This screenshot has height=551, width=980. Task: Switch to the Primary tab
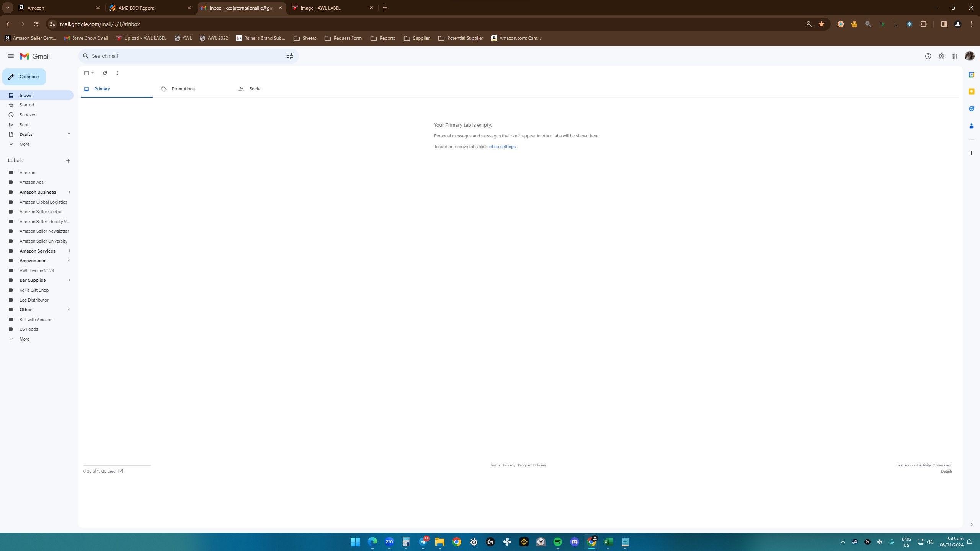point(117,89)
